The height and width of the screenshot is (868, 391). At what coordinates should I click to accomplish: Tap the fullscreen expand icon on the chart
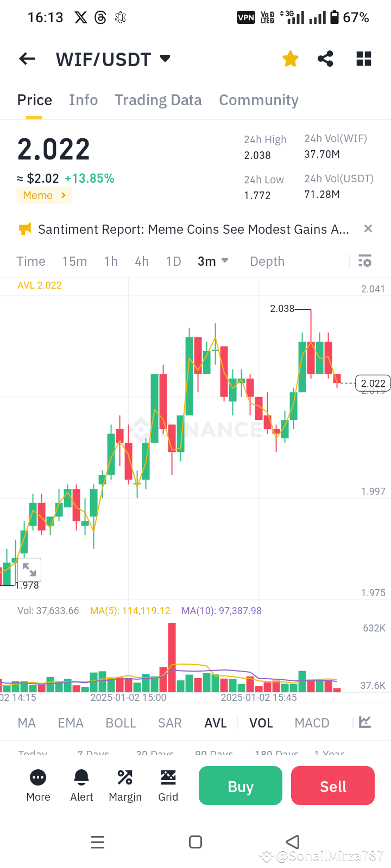point(29,569)
